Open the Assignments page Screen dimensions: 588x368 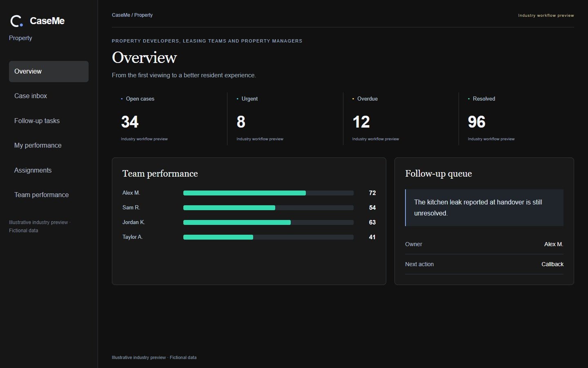(x=49, y=171)
